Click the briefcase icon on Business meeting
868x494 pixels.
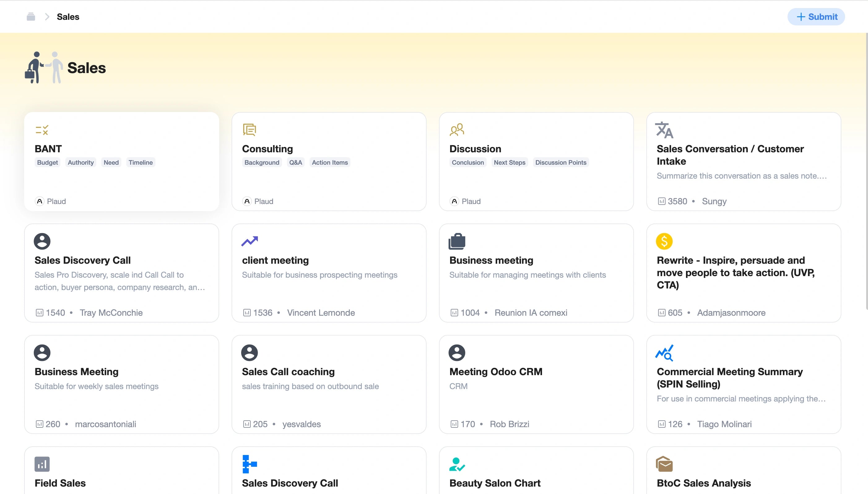[x=457, y=241]
